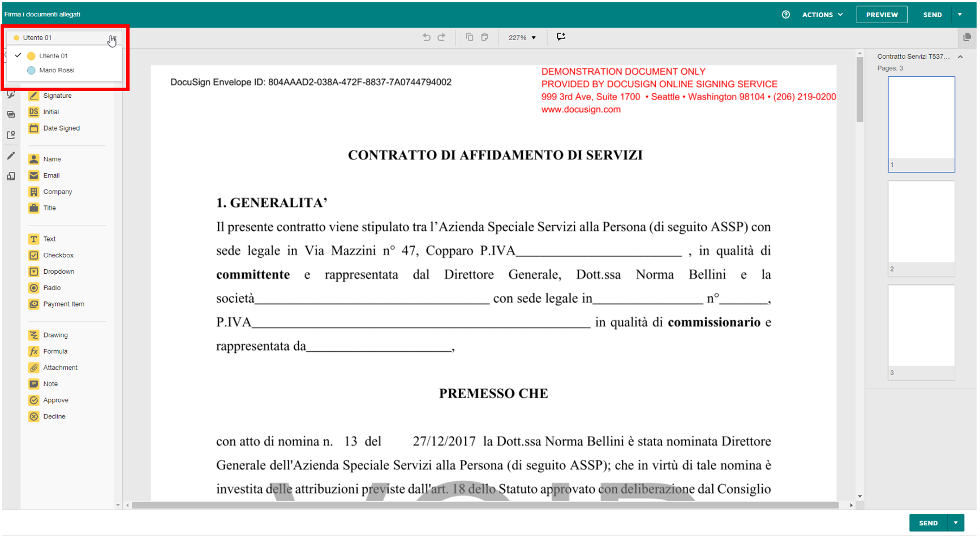Click the 'Pages: 3' label

point(890,68)
